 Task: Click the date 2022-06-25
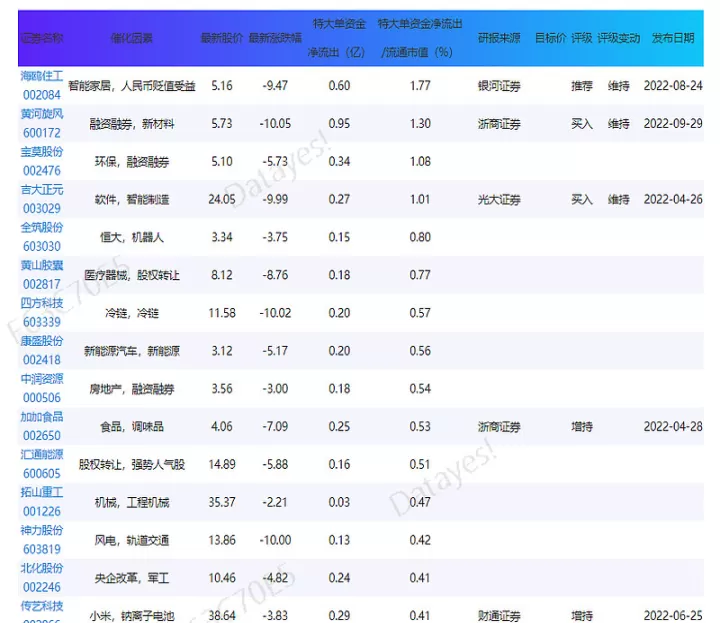[x=673, y=616]
